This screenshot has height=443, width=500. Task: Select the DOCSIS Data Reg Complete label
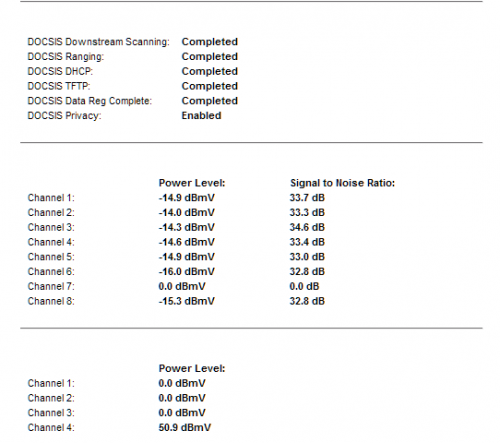[x=89, y=101]
